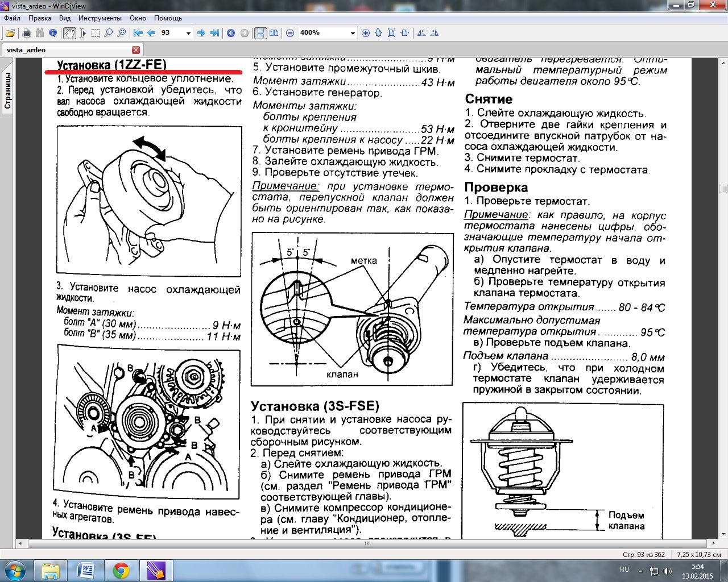The width and height of the screenshot is (728, 582).
Task: Toggle continuous page layout mode
Action: pos(260,33)
